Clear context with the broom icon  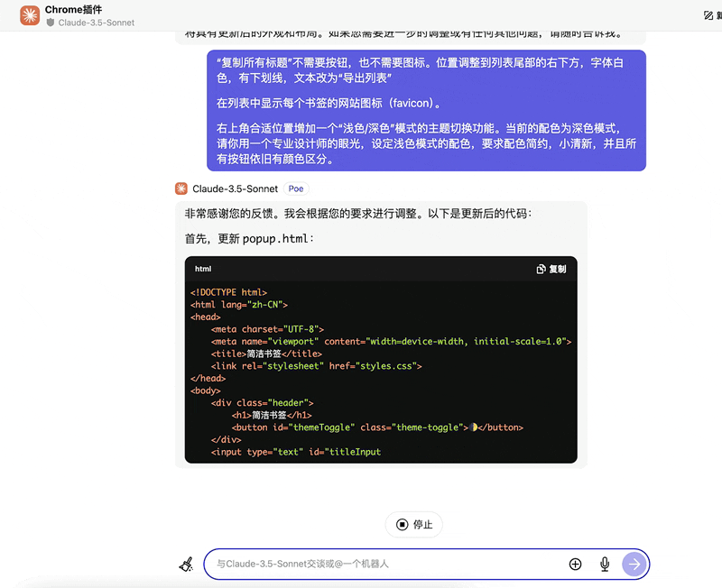186,565
